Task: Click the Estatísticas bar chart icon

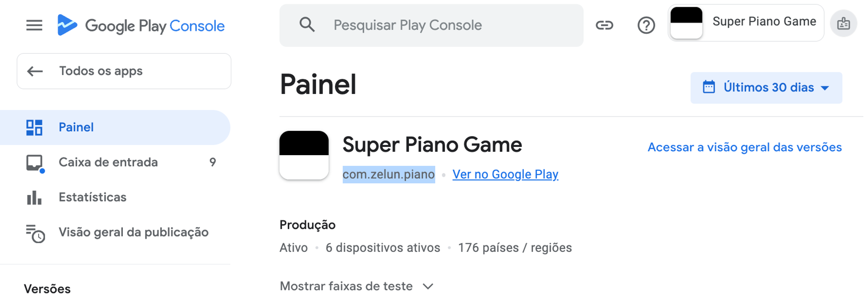Action: (x=34, y=198)
